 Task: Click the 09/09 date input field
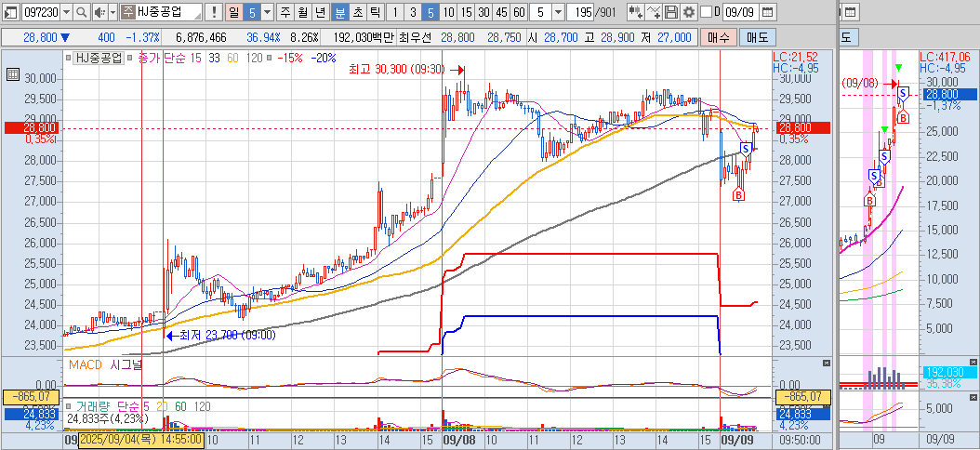point(742,12)
